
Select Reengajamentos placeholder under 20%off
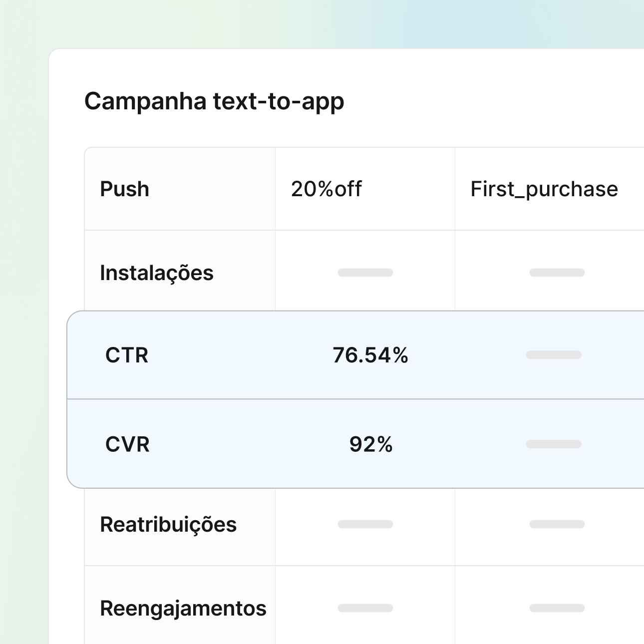365,608
